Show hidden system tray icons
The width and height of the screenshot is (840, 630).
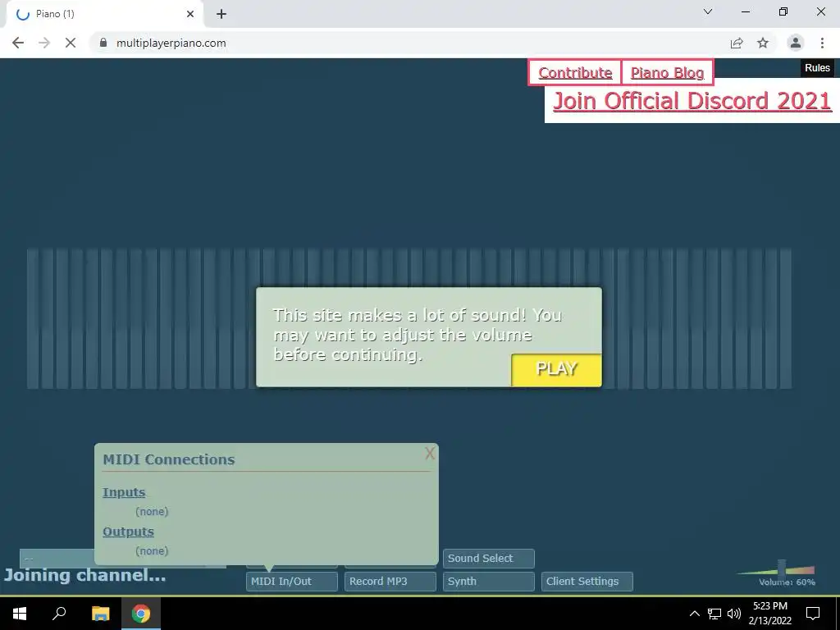(x=694, y=614)
